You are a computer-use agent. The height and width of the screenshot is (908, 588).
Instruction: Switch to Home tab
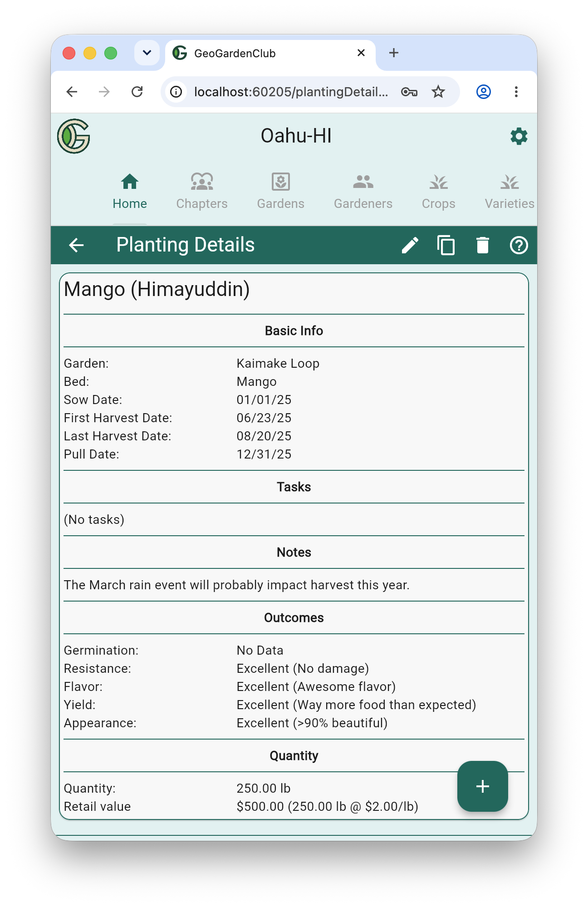pyautogui.click(x=130, y=192)
